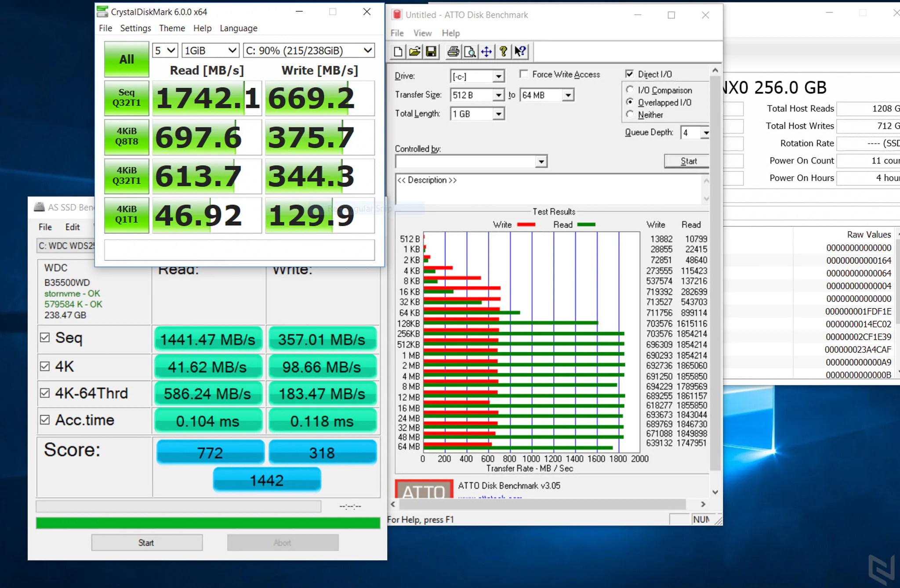
Task: Open Print Preview in ATTO toolbar
Action: click(470, 52)
